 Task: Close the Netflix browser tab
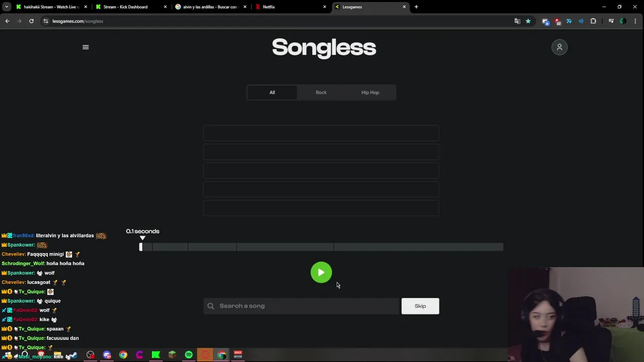pyautogui.click(x=325, y=7)
